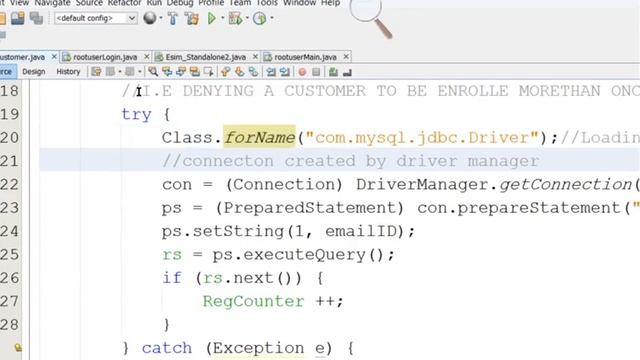Open dropdown arrow beside globe icon
Image resolution: width=640 pixels, height=360 pixels.
click(x=160, y=18)
